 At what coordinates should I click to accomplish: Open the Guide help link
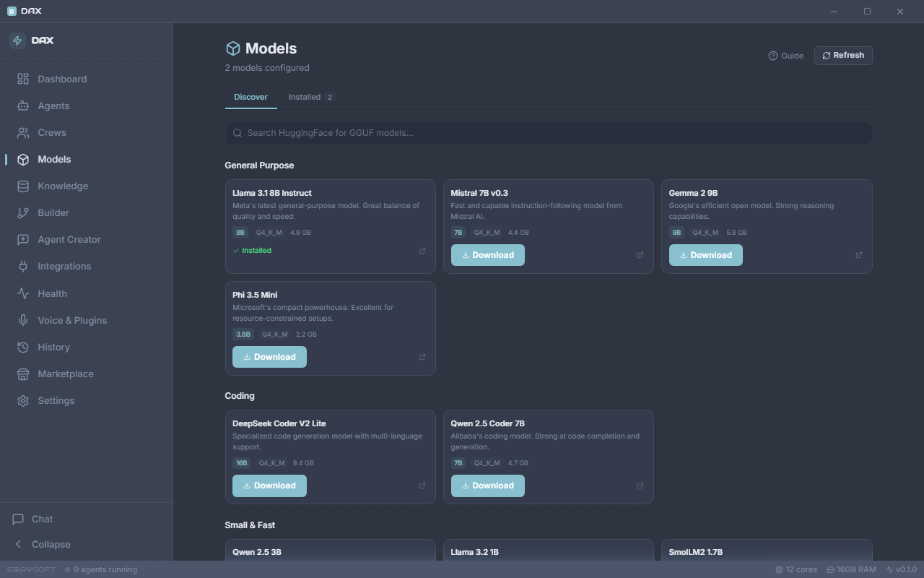pyautogui.click(x=786, y=56)
